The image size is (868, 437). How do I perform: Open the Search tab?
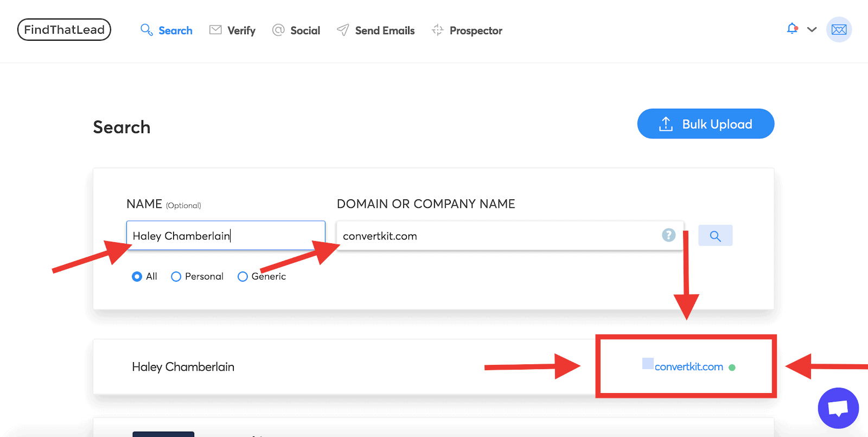pos(167,30)
